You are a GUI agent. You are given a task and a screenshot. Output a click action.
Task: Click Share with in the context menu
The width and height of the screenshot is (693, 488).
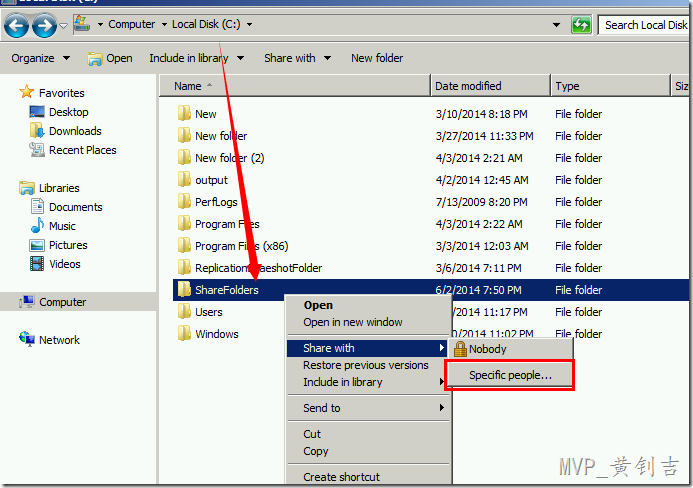[367, 348]
